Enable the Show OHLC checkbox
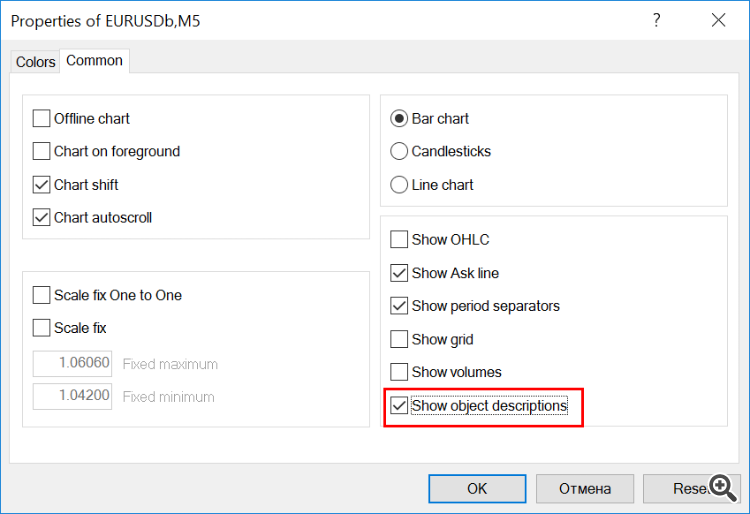The width and height of the screenshot is (750, 514). coord(400,240)
